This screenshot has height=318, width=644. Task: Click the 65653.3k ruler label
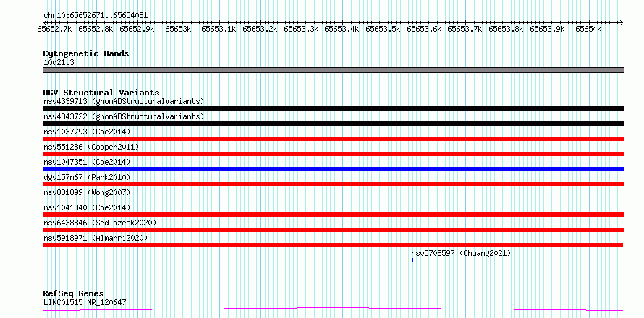tap(301, 29)
